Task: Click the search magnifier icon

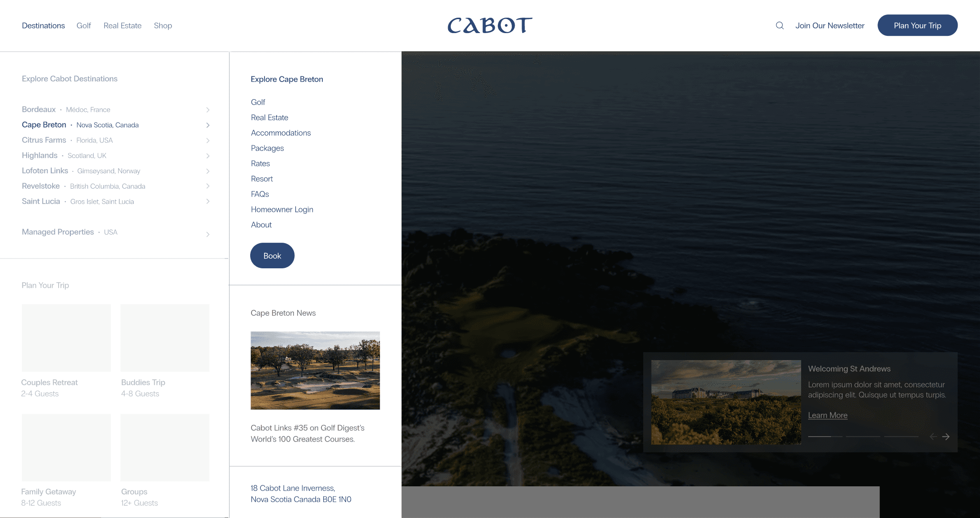Action: 780,26
